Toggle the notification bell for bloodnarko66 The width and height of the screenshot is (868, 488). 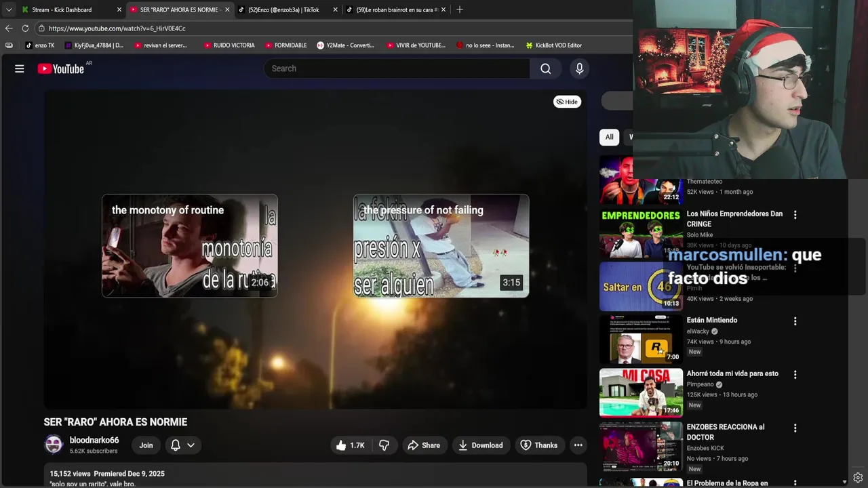point(175,445)
